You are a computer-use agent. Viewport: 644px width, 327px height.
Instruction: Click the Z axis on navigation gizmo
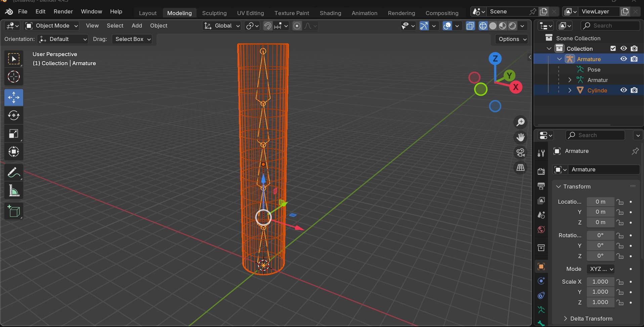click(x=495, y=59)
